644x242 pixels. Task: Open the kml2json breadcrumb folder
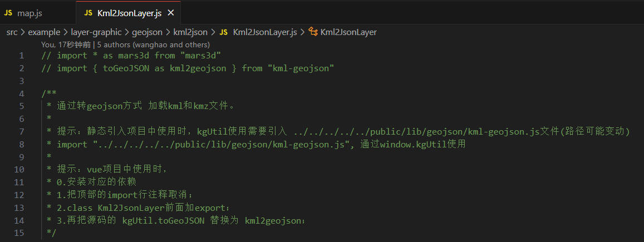[x=190, y=32]
